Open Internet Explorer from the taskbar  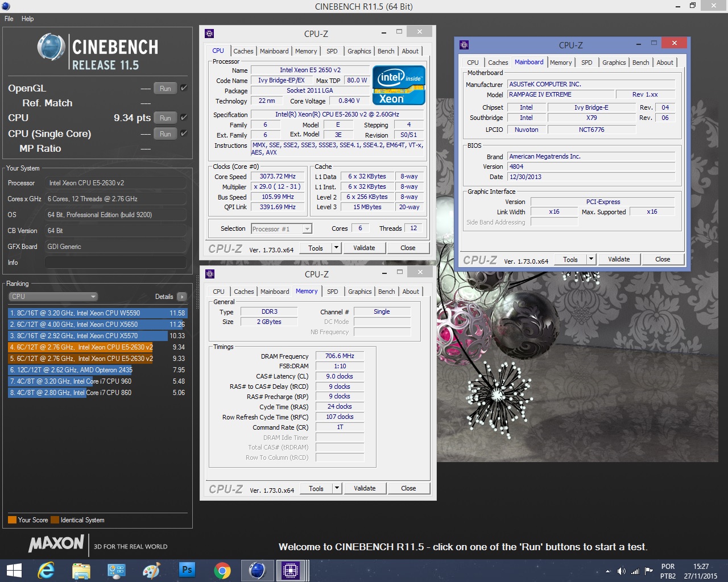click(45, 570)
